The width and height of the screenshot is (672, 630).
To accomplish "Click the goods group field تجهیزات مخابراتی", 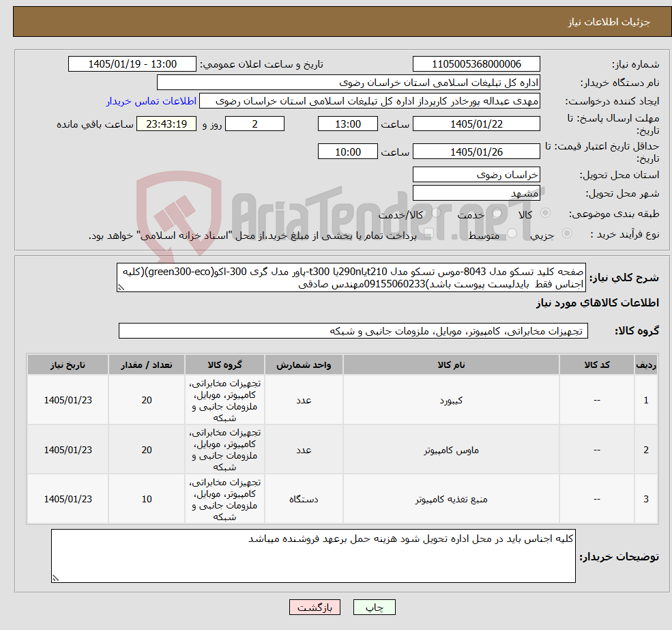I will click(x=353, y=330).
